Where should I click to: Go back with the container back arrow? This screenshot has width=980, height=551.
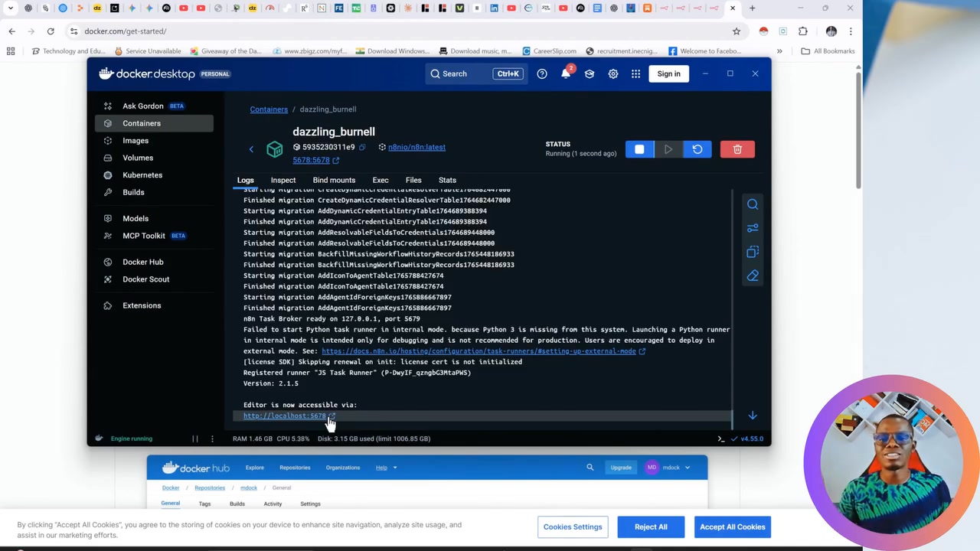(251, 149)
